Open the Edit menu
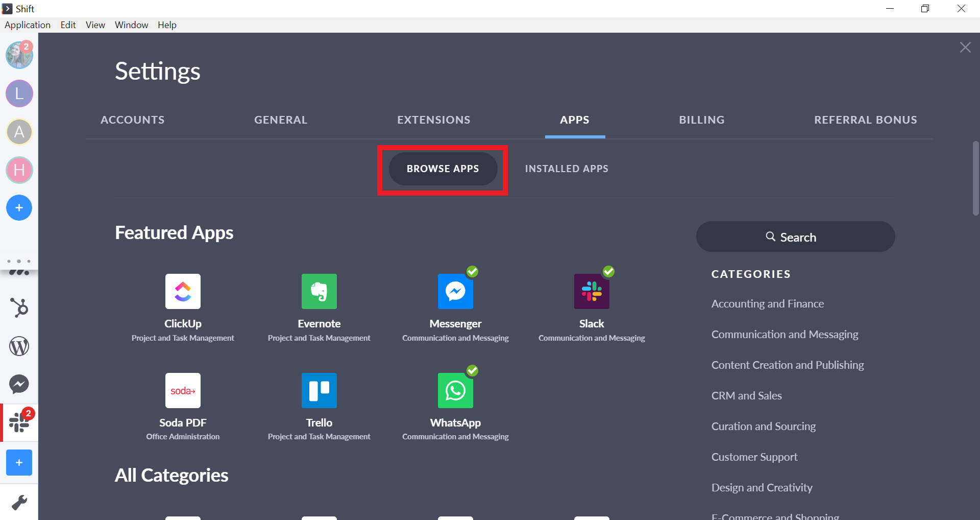Screen dimensions: 980x520 68,25
